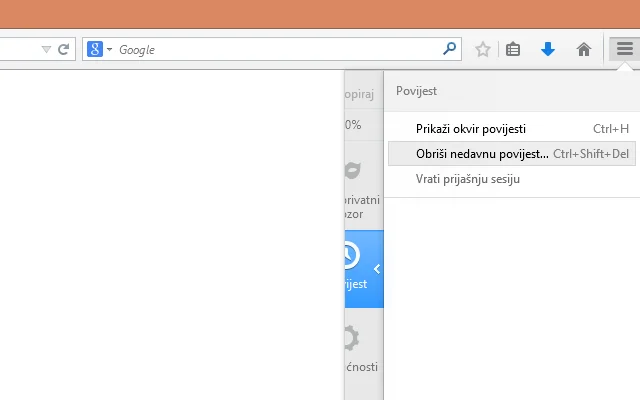Viewport: 640px width, 400px height.
Task: Open the search engine dropdown arrow
Action: pyautogui.click(x=110, y=49)
